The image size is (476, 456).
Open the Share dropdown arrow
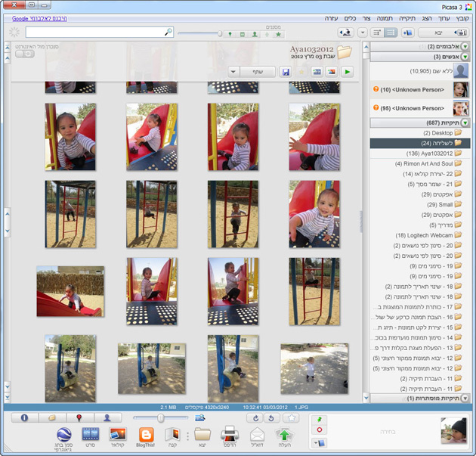[x=233, y=72]
